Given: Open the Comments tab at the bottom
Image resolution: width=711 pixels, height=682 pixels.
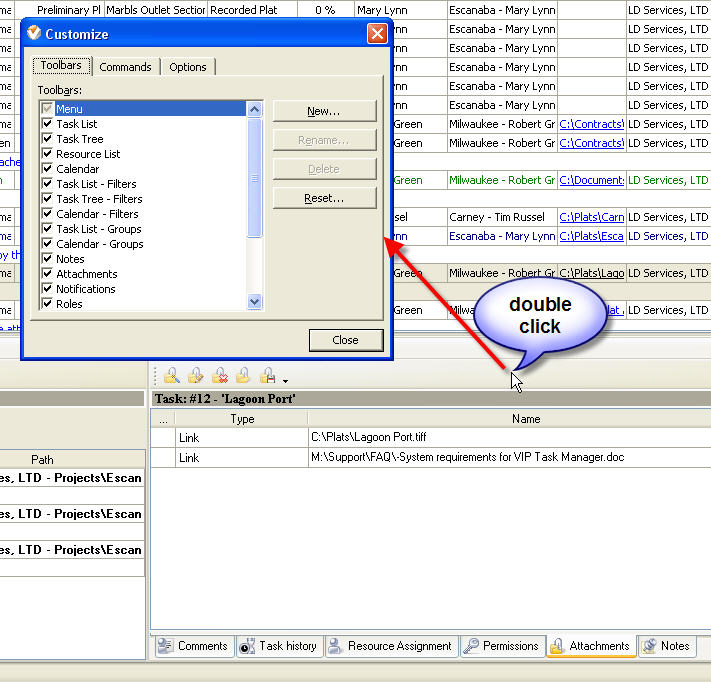Looking at the screenshot, I should coord(193,646).
